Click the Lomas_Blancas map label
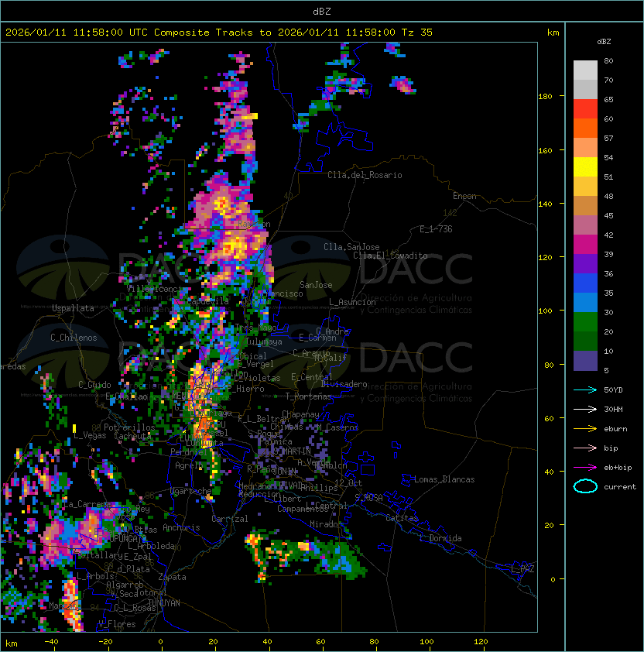Viewport: 644px width, 652px height. [444, 479]
